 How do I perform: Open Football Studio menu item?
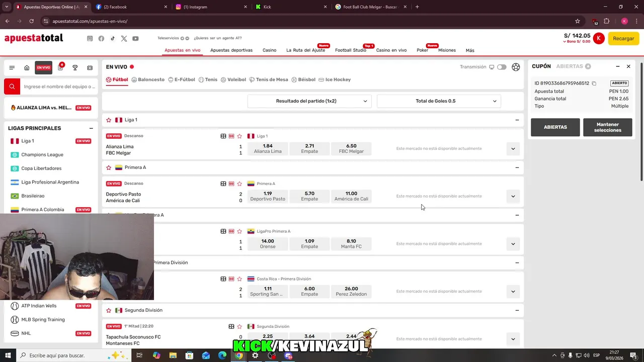click(x=351, y=50)
